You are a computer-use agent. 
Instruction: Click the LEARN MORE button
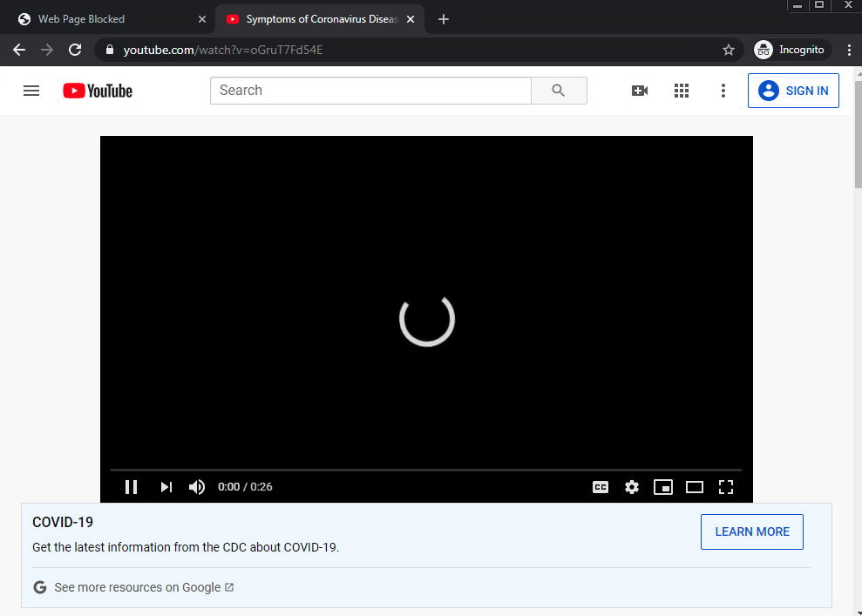751,531
